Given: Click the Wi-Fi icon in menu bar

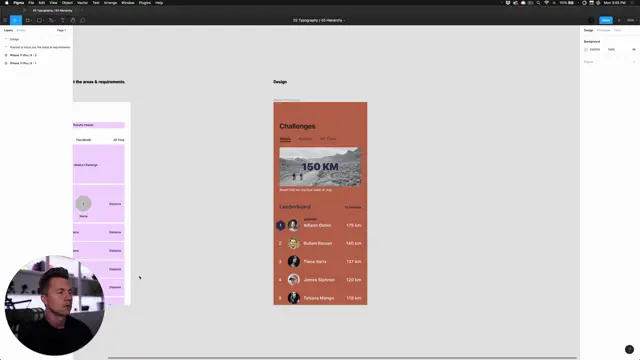Looking at the screenshot, I should (x=547, y=2).
